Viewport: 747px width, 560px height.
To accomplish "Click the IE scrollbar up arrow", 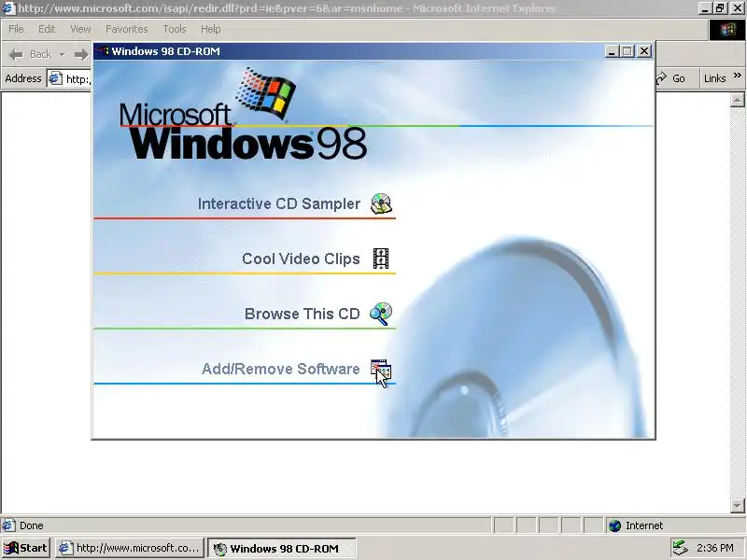I will point(737,100).
